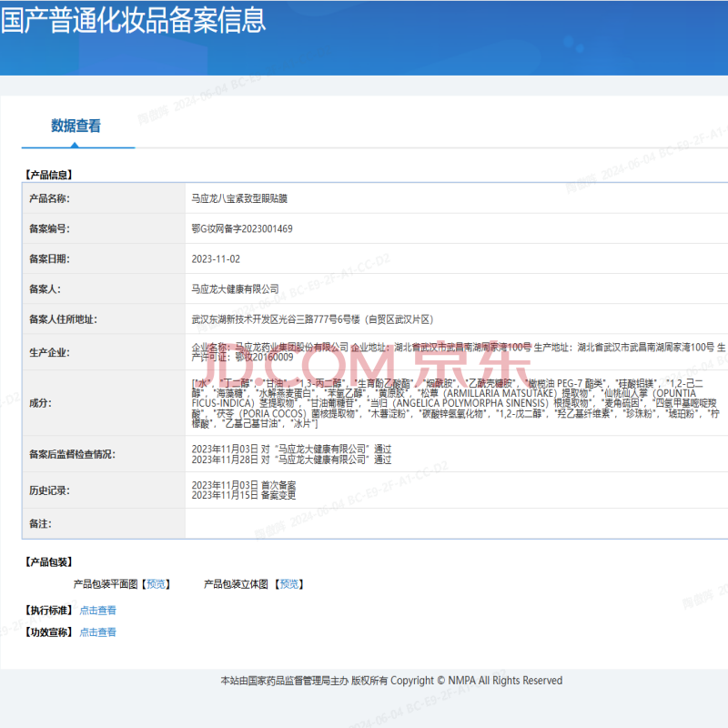Click the empty 备注 value cell
This screenshot has height=728, width=728.
point(455,524)
